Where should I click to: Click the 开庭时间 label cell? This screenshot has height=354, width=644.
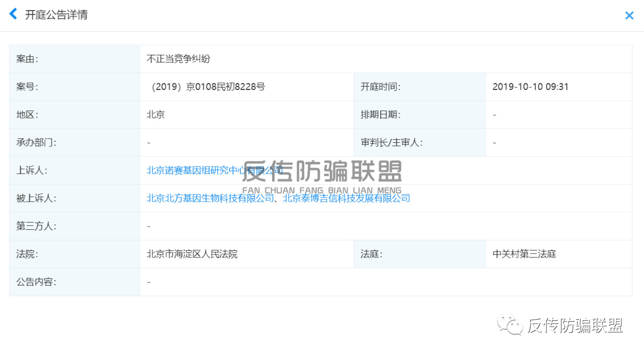[x=420, y=86]
